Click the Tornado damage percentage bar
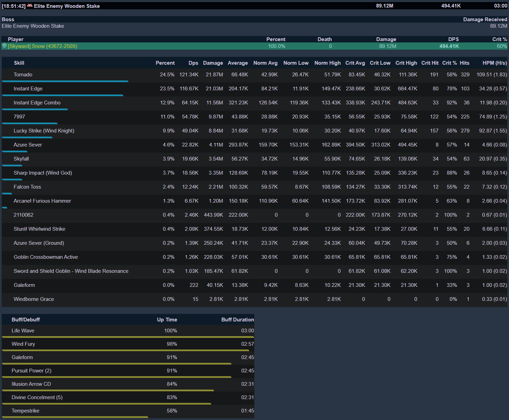This screenshot has height=420, width=509. pos(65,81)
